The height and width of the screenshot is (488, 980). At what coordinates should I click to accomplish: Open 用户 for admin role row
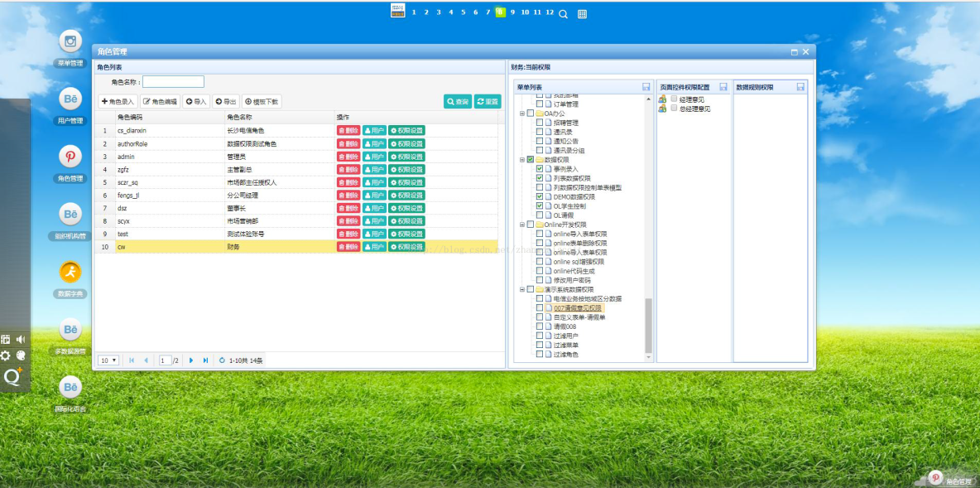[x=374, y=157]
